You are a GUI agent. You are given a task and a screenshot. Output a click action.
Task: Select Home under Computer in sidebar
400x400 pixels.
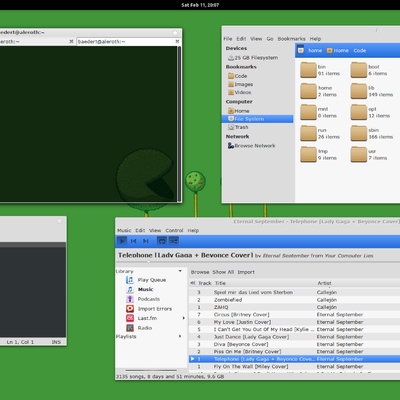(x=239, y=111)
